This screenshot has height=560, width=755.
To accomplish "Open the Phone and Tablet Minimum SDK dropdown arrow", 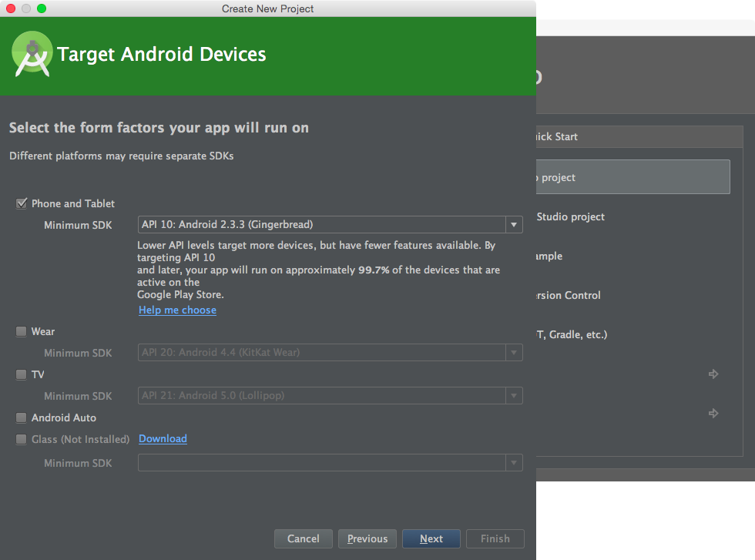I will [x=513, y=224].
